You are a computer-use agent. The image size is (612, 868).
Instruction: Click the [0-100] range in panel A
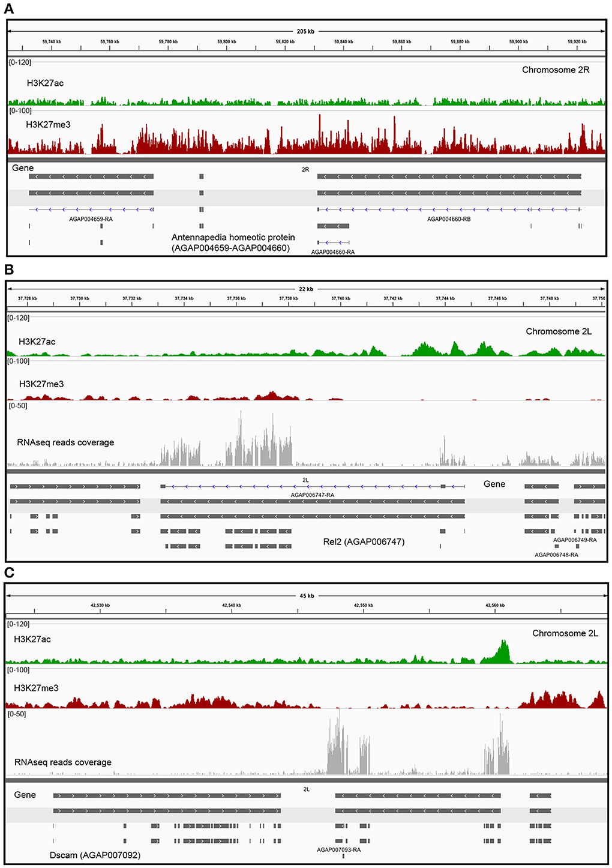(x=20, y=111)
